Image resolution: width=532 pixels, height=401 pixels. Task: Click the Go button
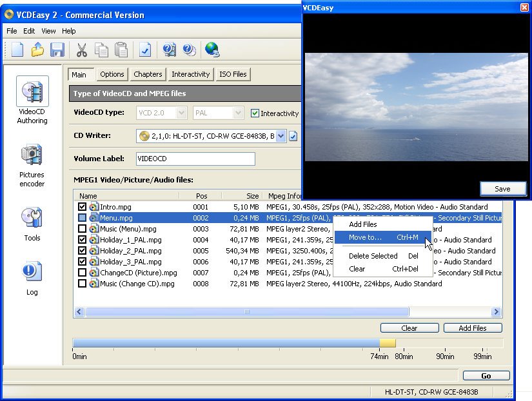[x=486, y=376]
